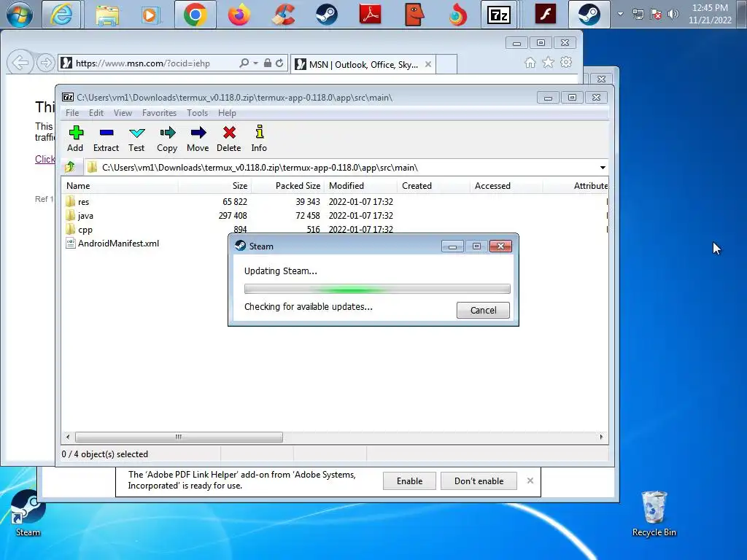Dismiss the add-on notification bar
The image size is (747, 560).
pos(530,481)
